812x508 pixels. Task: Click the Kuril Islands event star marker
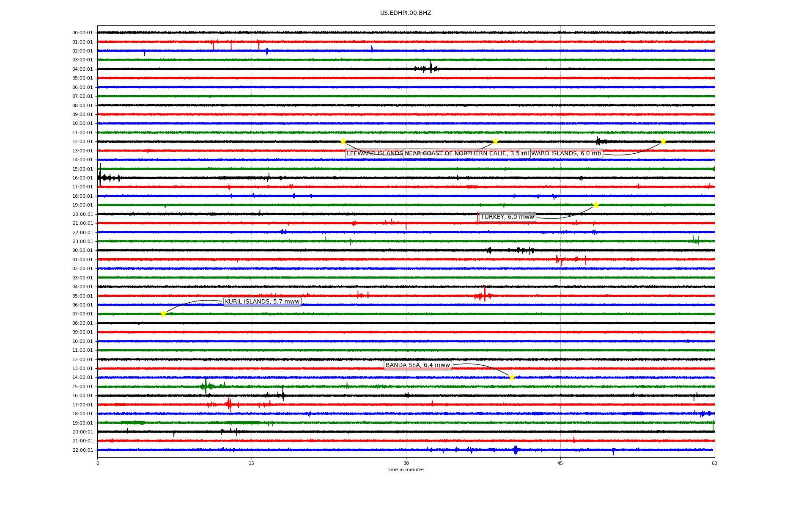click(163, 314)
